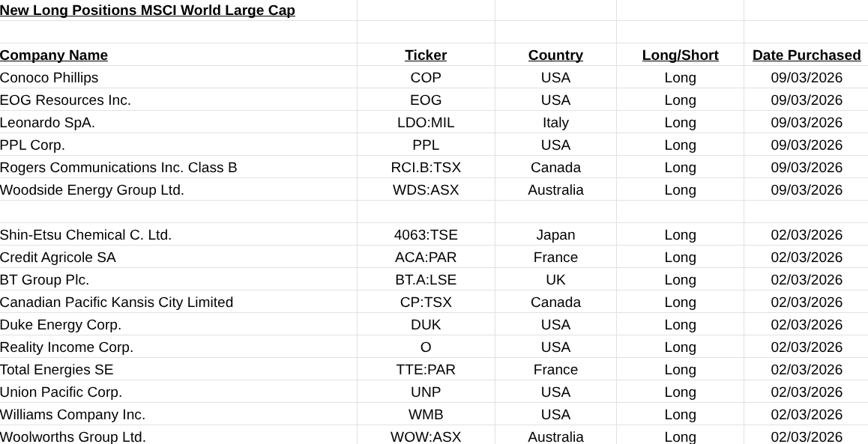Select the 'Canadian Pacific Kansis City Limited' cell
This screenshot has width=868, height=444.
[x=117, y=302]
